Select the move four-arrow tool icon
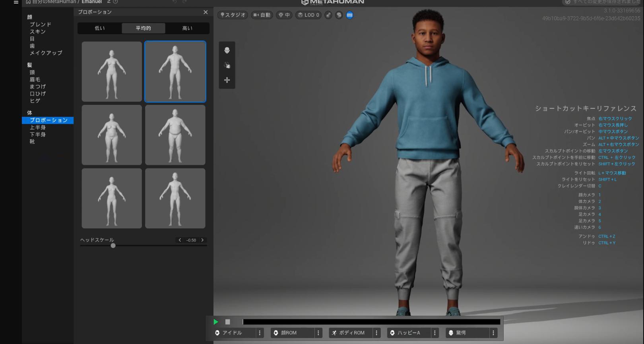 click(x=227, y=80)
